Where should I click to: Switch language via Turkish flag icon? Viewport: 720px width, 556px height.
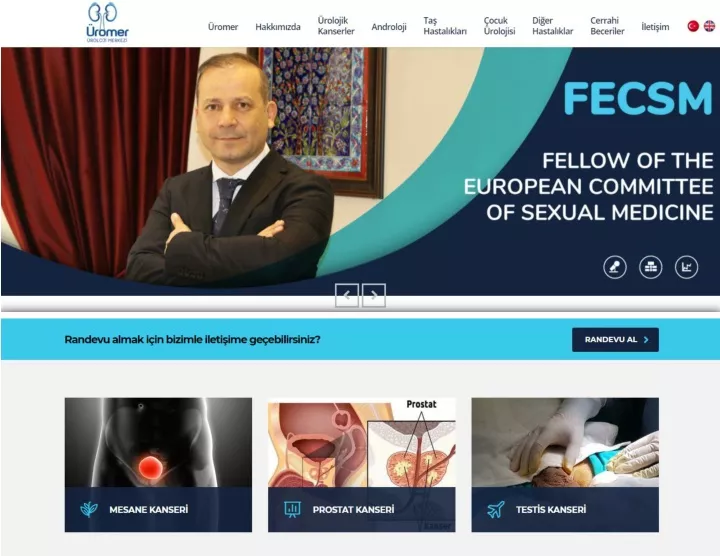[x=693, y=26]
